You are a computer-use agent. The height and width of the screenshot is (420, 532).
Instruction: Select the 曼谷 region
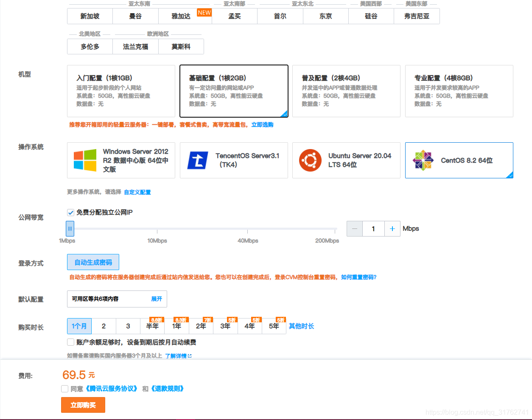click(135, 16)
